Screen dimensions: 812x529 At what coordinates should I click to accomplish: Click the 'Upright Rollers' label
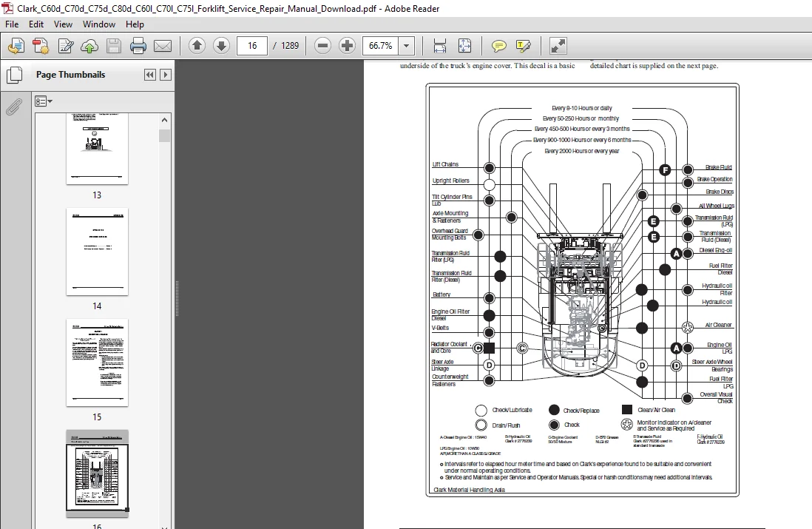(x=450, y=181)
